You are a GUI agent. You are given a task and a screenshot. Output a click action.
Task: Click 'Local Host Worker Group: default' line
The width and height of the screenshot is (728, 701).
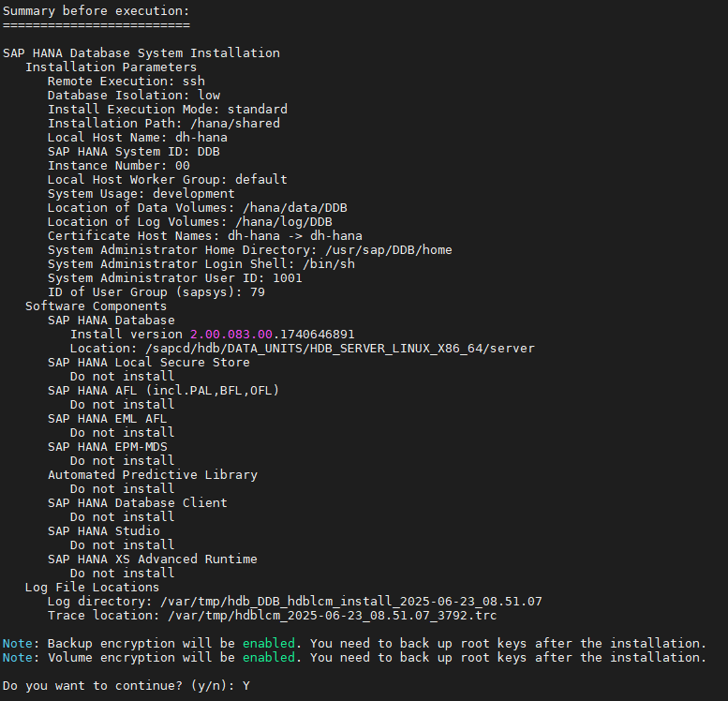pyautogui.click(x=168, y=179)
